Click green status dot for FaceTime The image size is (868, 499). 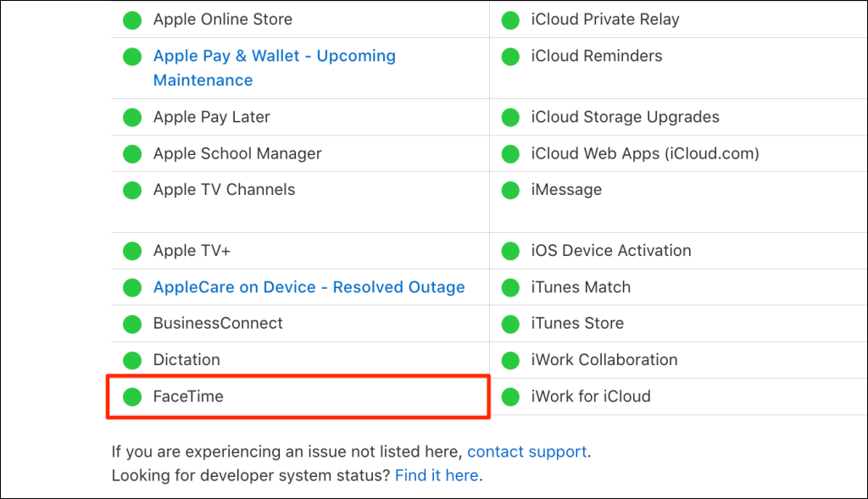132,396
